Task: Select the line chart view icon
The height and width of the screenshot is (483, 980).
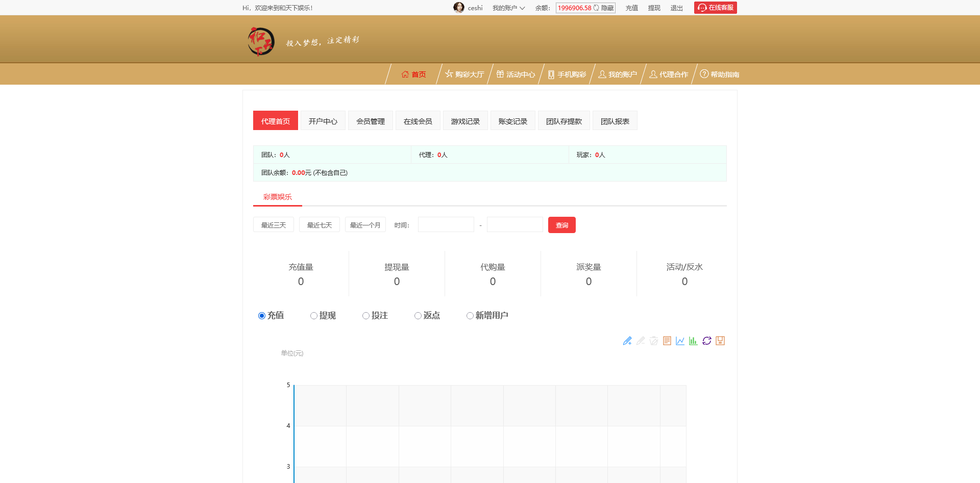Action: click(680, 341)
